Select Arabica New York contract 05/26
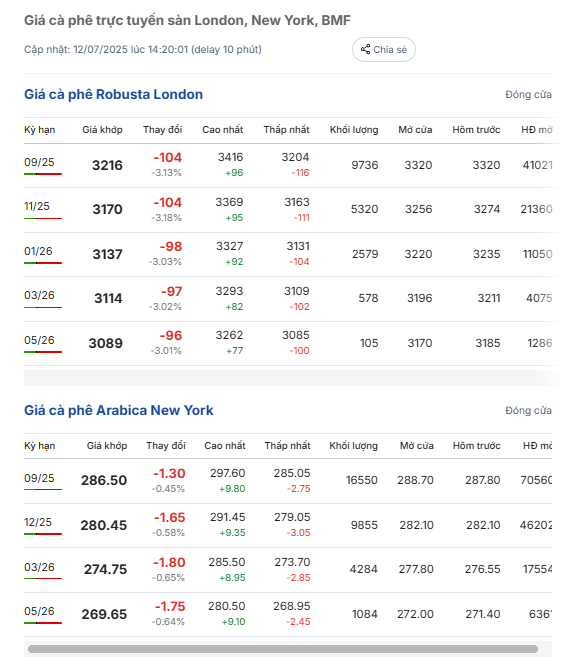The width and height of the screenshot is (576, 660). pos(39,611)
